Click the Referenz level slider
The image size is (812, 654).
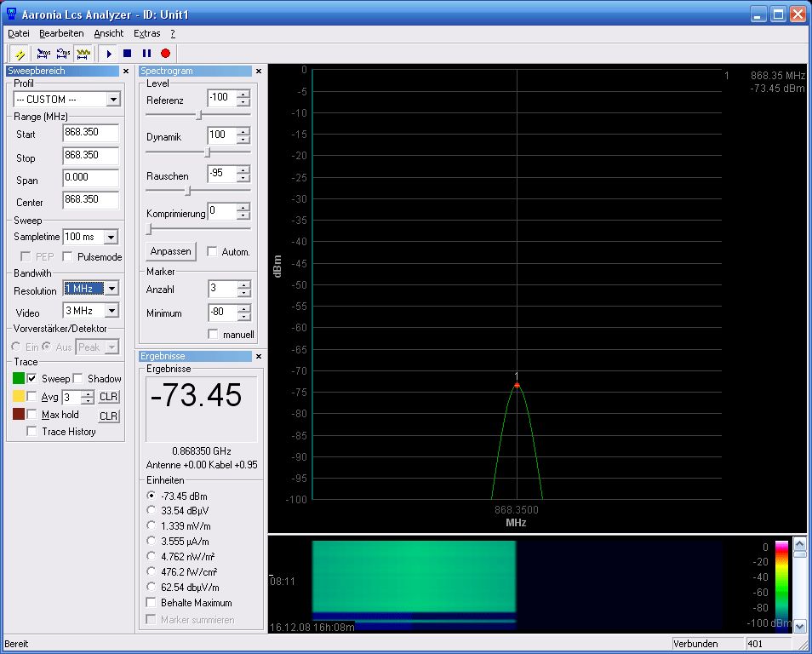click(199, 114)
